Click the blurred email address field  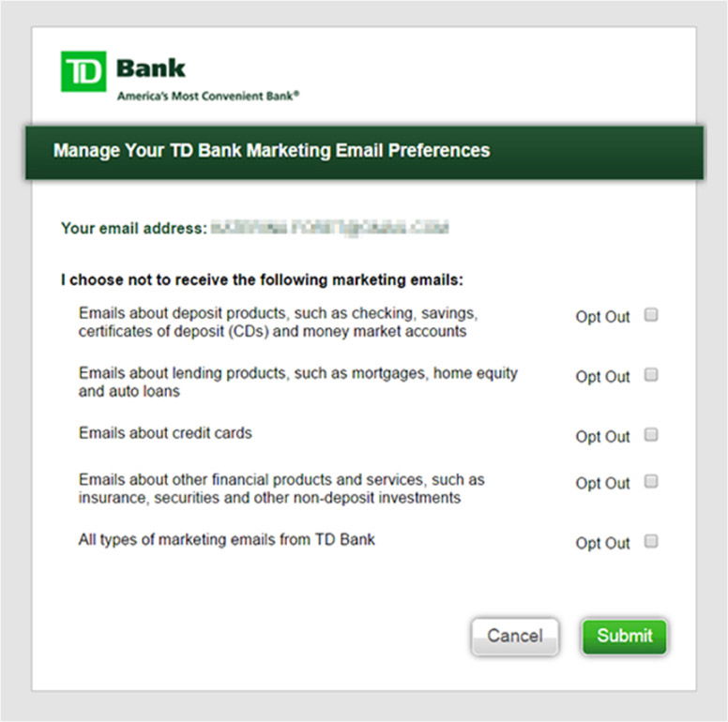click(329, 228)
